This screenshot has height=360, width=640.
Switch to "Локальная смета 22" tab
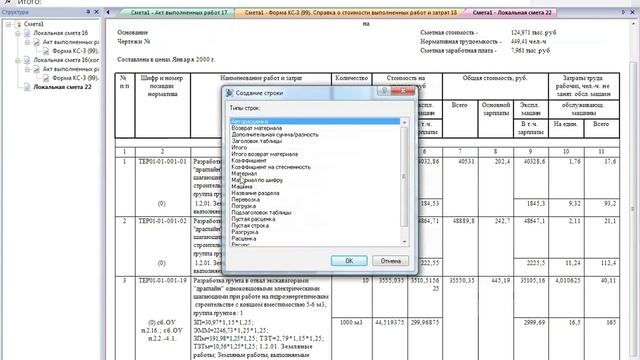coord(511,13)
